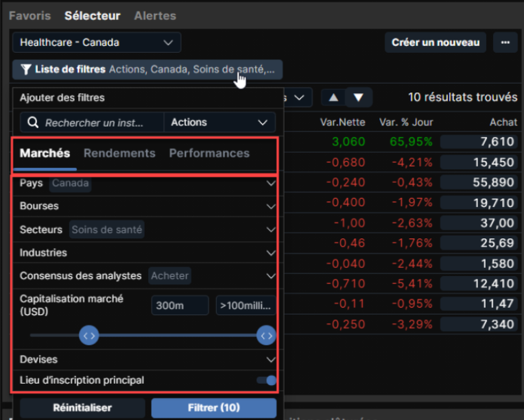The image size is (524, 420).
Task: Apply filters with Filtrer (10) button
Action: coord(214,408)
